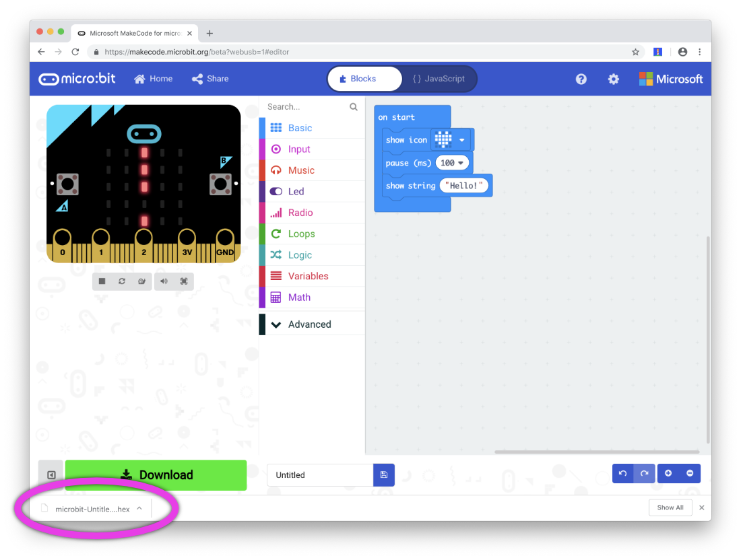This screenshot has width=741, height=560.
Task: Expand the Advanced toolbox section
Action: click(311, 324)
